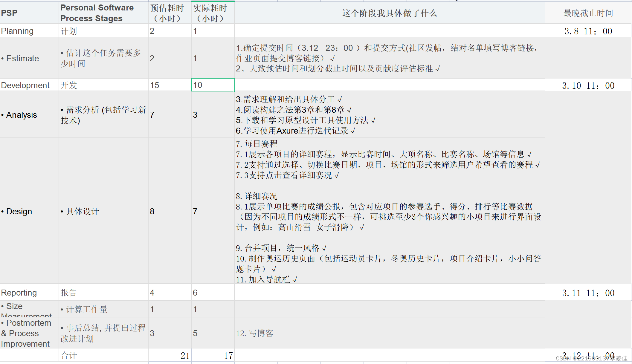
Task: Click Development deadline 3.10 11:00
Action: [x=588, y=85]
